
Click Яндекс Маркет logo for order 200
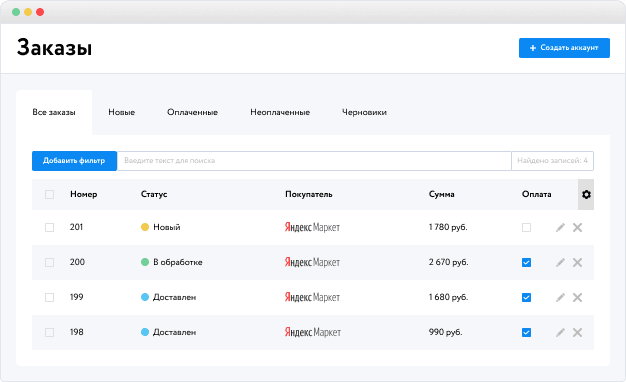click(x=312, y=262)
